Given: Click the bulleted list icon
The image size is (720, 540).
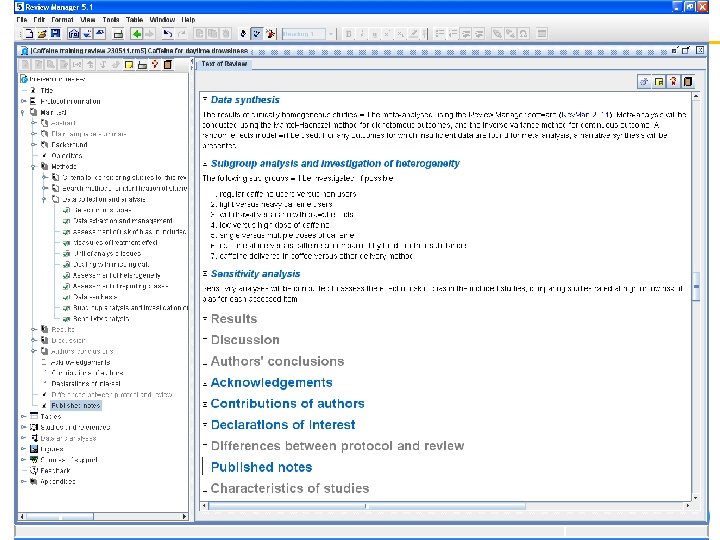Looking at the screenshot, I should (x=440, y=34).
